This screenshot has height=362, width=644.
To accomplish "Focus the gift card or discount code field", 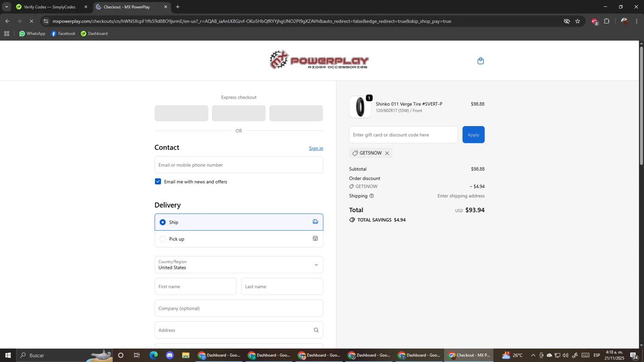I will pos(403,135).
